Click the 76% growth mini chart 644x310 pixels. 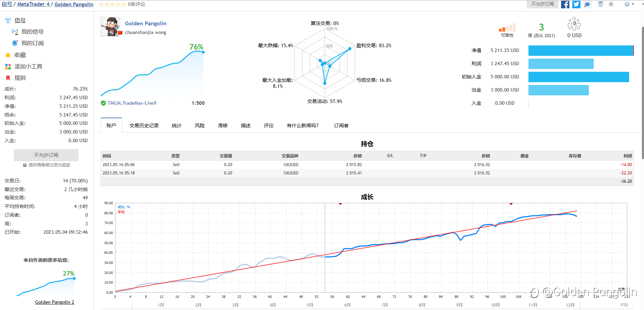click(152, 71)
